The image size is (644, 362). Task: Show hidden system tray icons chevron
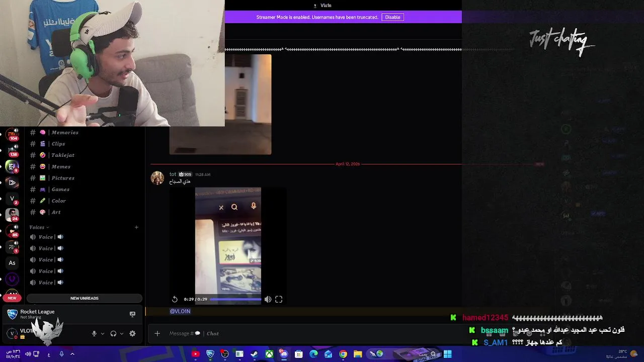[72, 354]
